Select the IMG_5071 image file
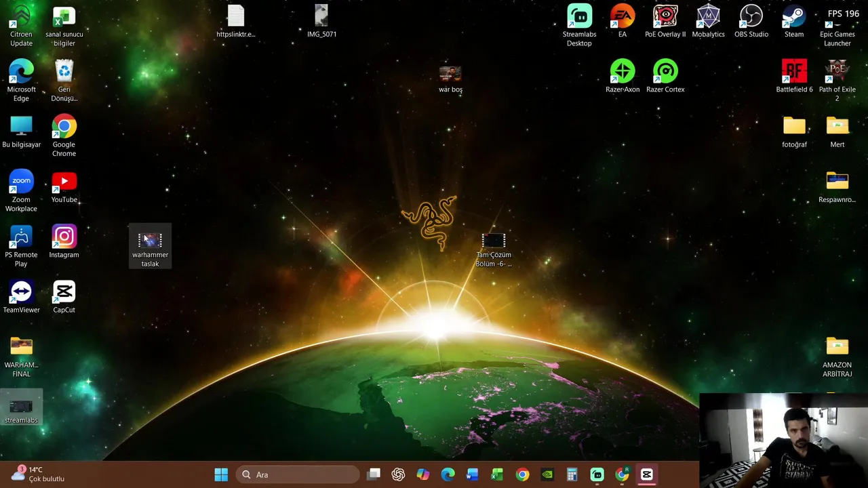 pos(321,22)
